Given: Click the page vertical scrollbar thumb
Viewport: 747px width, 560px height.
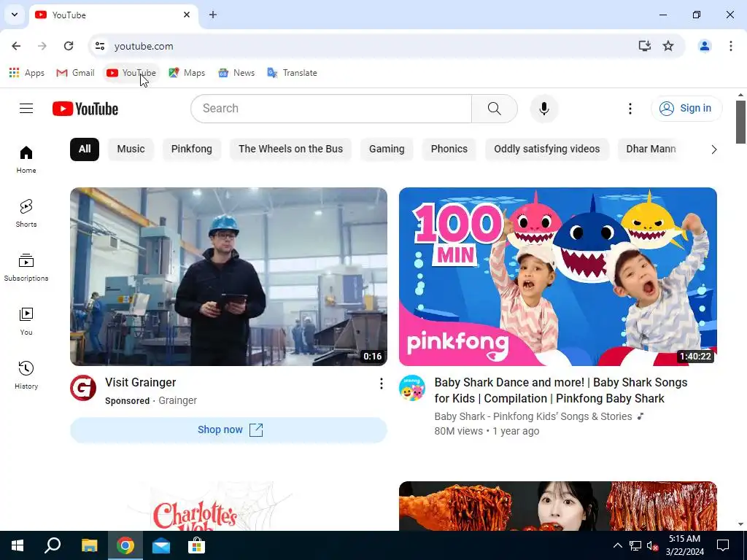Looking at the screenshot, I should [x=740, y=122].
